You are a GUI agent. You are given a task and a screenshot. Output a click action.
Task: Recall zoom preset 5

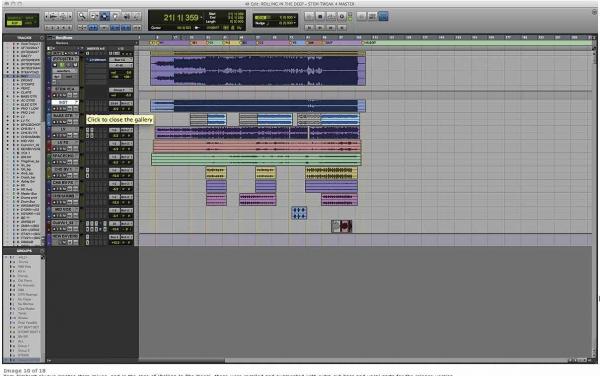pos(69,28)
